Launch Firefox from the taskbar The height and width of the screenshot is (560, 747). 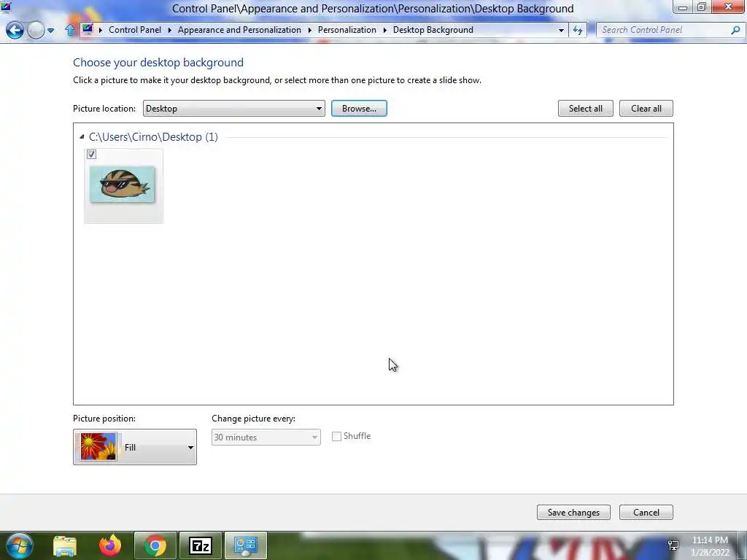click(109, 545)
